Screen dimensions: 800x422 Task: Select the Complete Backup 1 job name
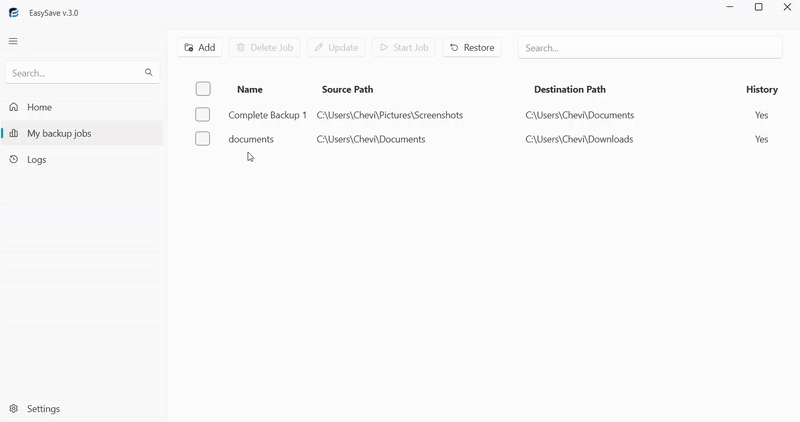(x=267, y=115)
